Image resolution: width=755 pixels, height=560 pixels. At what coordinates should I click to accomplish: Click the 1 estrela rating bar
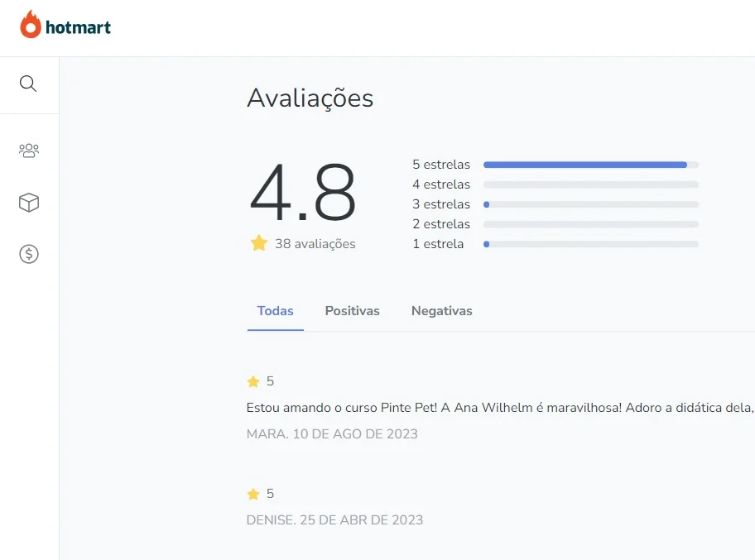590,244
